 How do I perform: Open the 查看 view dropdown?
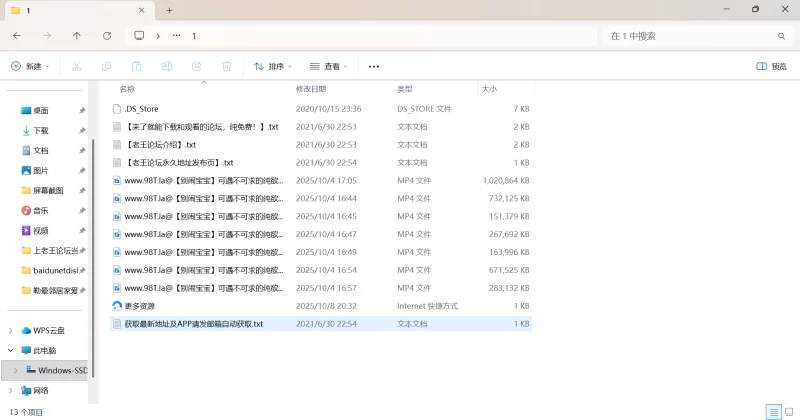click(330, 67)
